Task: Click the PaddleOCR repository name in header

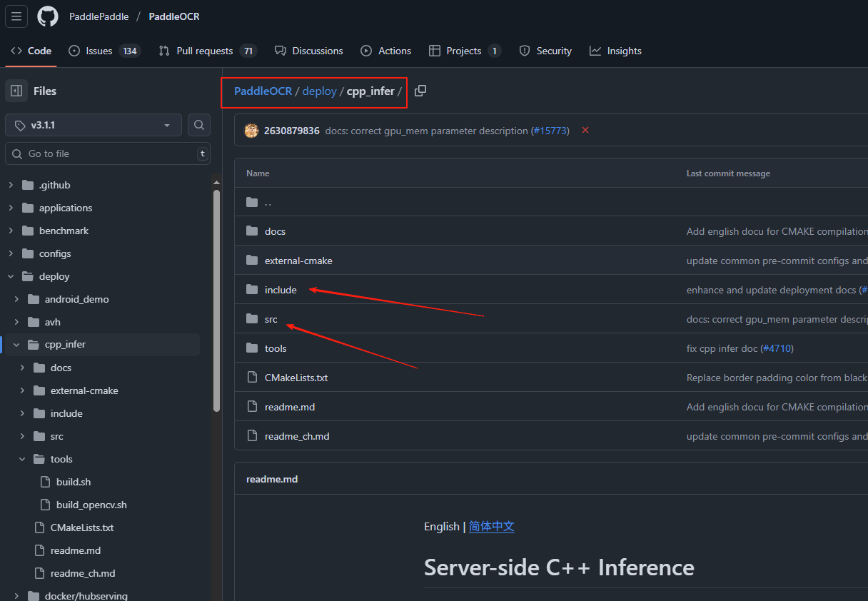Action: (175, 16)
